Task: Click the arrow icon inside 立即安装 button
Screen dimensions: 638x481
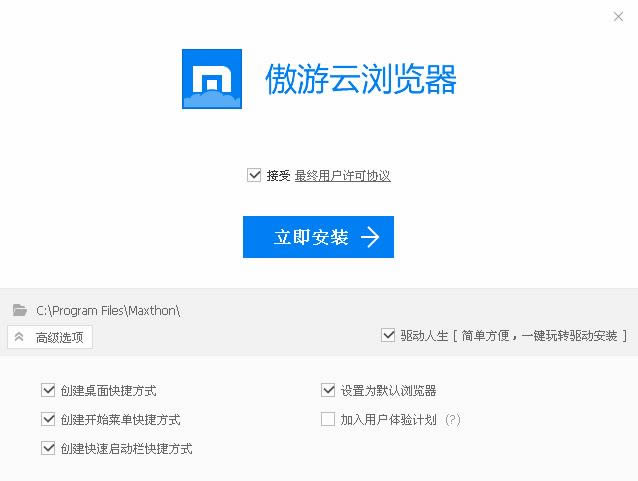Action: coord(370,237)
